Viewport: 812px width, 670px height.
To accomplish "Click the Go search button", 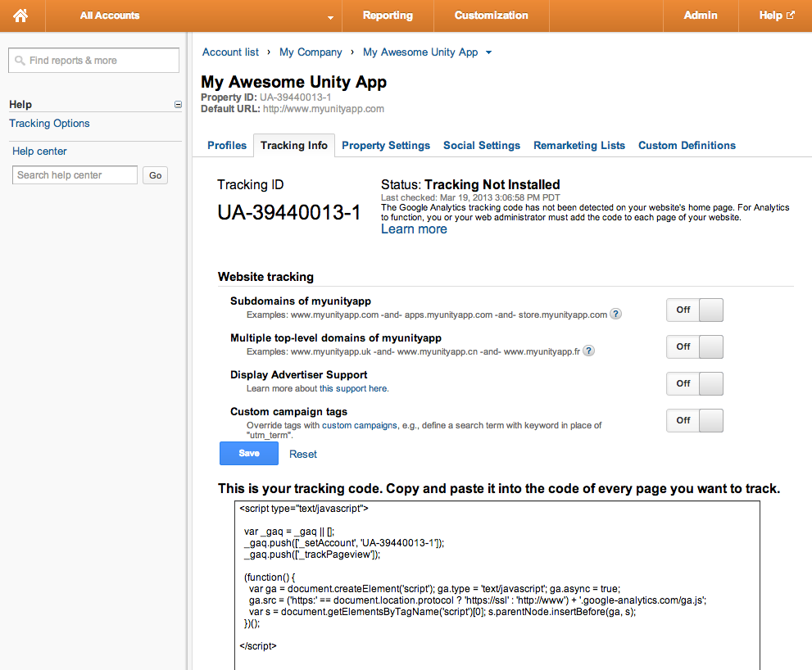I will point(156,175).
